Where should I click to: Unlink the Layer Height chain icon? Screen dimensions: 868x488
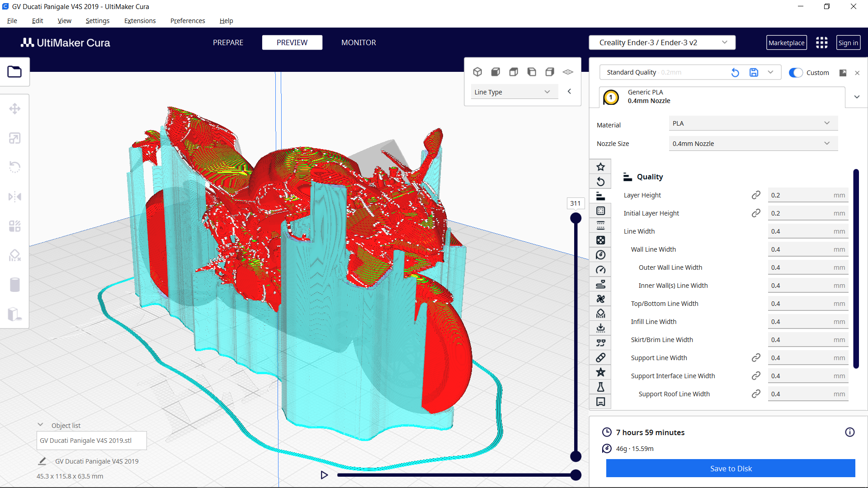756,195
